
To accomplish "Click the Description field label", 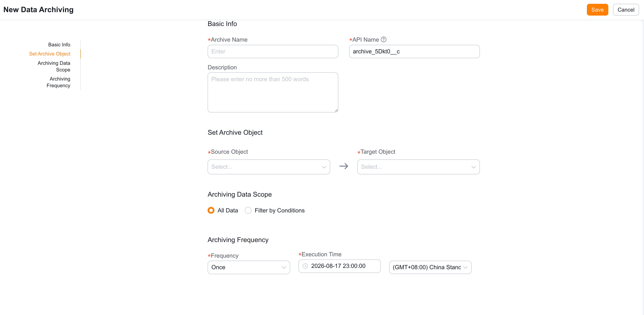I will tap(222, 67).
